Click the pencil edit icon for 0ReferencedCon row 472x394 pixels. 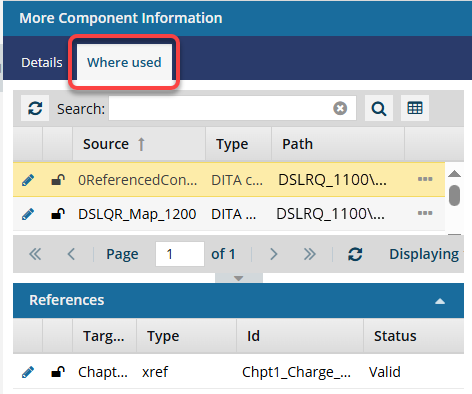tap(28, 180)
